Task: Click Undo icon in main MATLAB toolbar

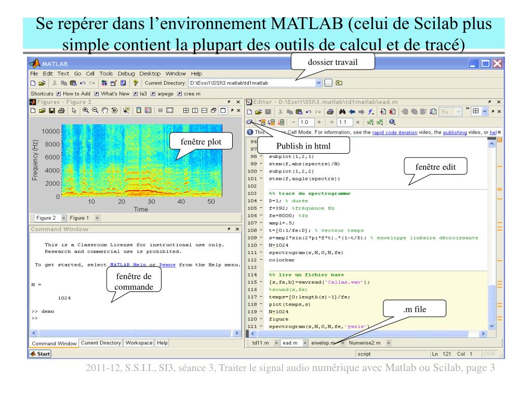Action: 83,83
